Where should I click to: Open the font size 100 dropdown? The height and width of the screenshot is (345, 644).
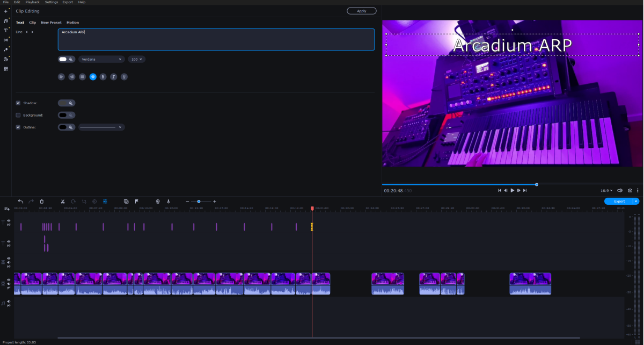coord(136,59)
